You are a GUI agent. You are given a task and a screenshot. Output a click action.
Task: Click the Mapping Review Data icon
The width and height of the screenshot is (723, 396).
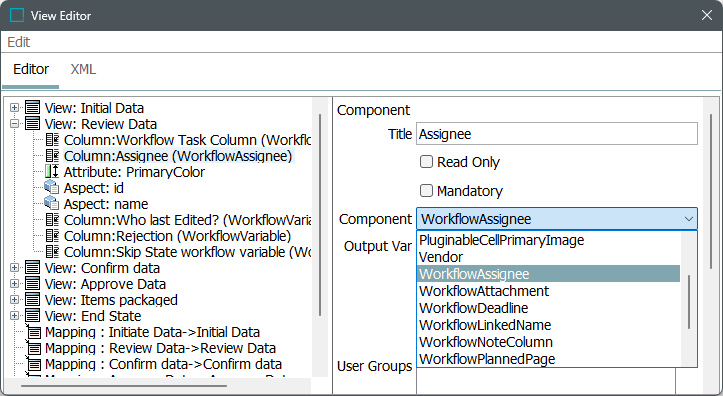[33, 348]
